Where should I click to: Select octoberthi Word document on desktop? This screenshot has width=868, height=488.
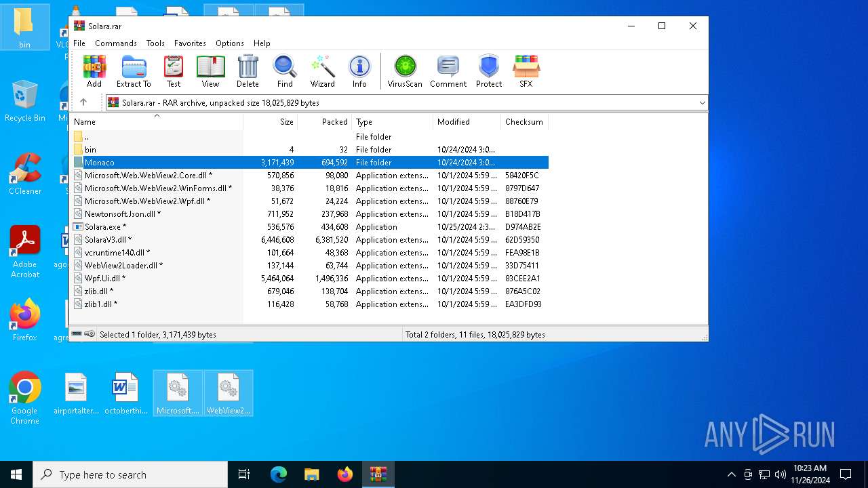pyautogui.click(x=126, y=394)
